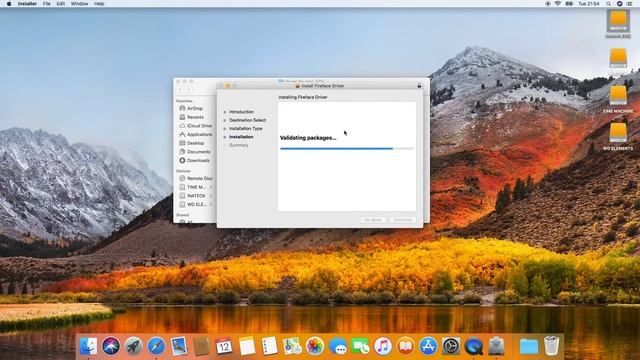The height and width of the screenshot is (360, 640).
Task: Open Applications in Finder sidebar
Action: tap(199, 134)
